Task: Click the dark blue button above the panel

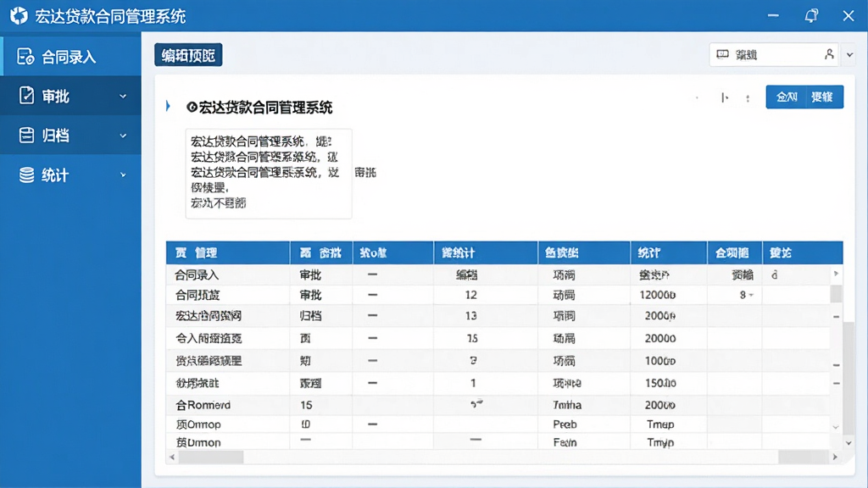Action: point(188,55)
